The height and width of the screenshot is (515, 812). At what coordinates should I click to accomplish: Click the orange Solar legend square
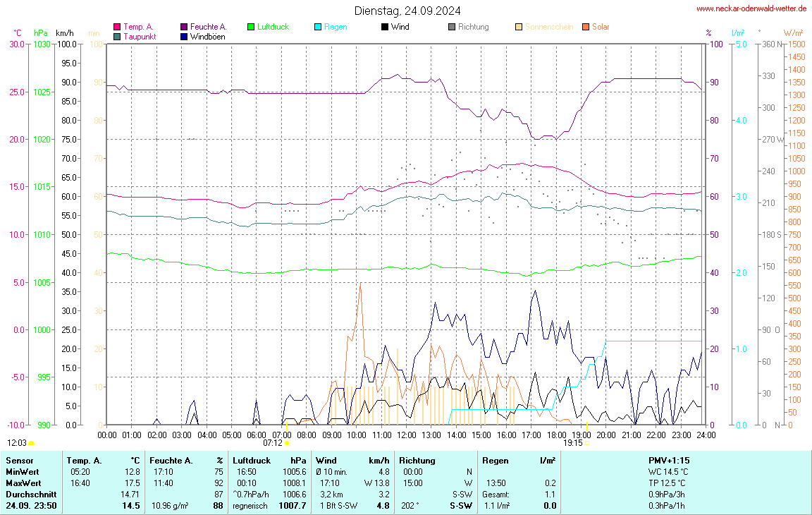click(x=586, y=27)
